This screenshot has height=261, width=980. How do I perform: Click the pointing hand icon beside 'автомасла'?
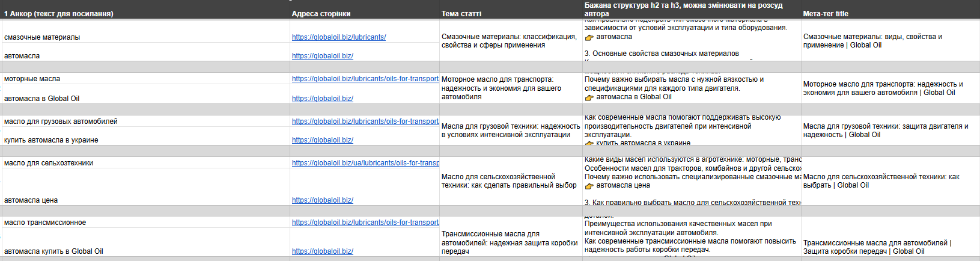pos(589,37)
